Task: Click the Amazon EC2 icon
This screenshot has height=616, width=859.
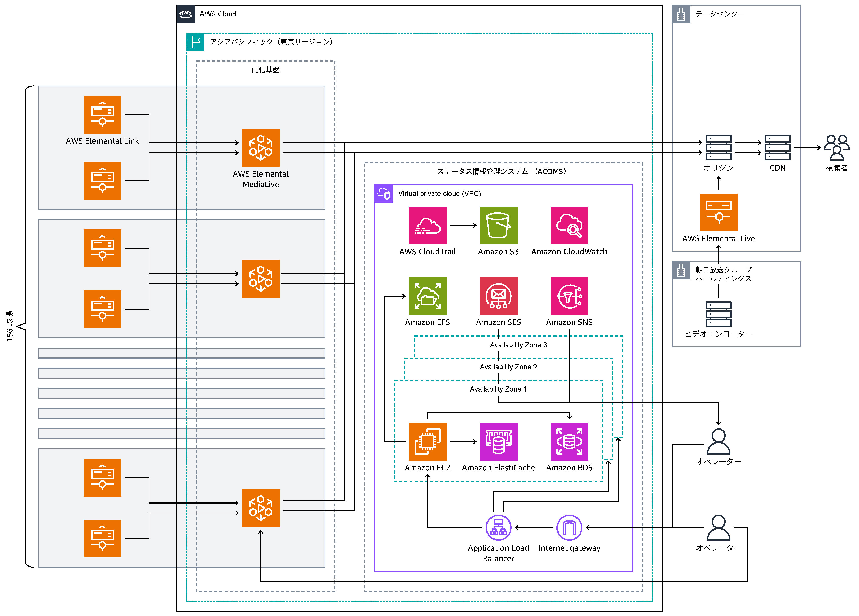Action: [427, 441]
